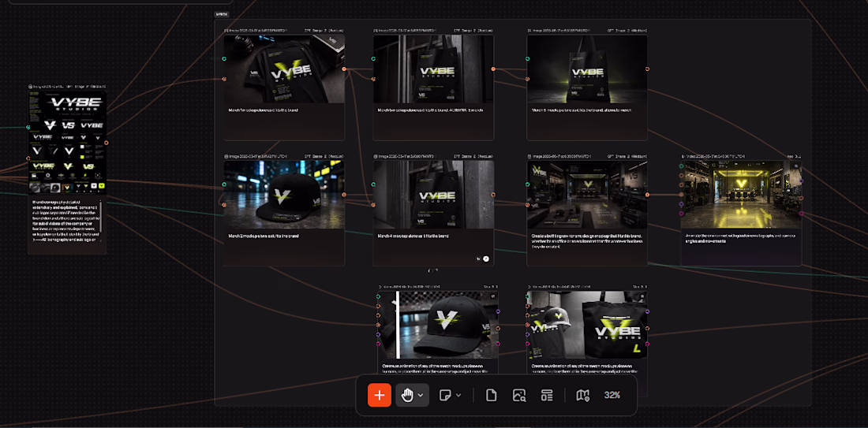Open the 32% zoom level control
Screen dimensions: 868x428
point(612,395)
